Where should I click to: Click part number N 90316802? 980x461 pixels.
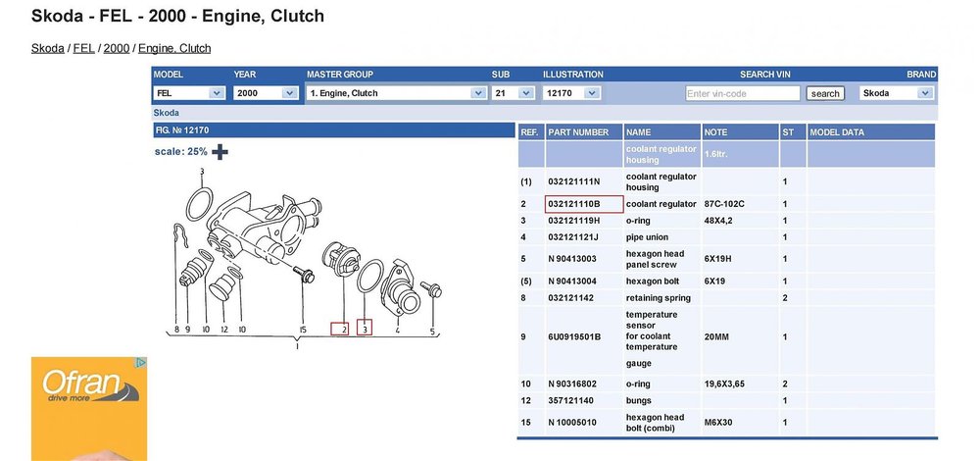[572, 384]
